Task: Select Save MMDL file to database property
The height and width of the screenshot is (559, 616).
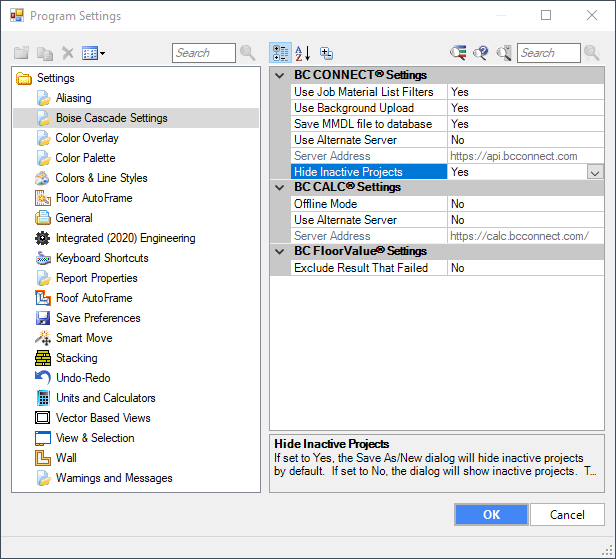Action: pos(368,124)
